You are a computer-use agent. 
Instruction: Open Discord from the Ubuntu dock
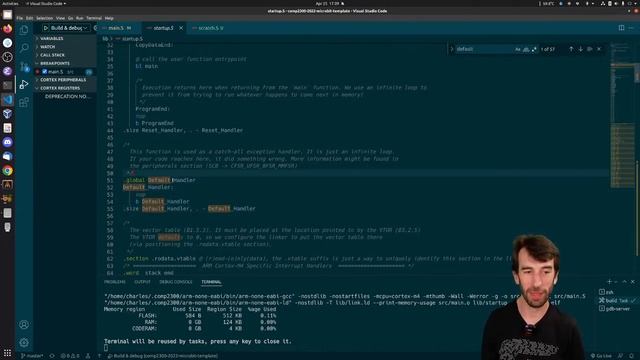pyautogui.click(x=7, y=142)
